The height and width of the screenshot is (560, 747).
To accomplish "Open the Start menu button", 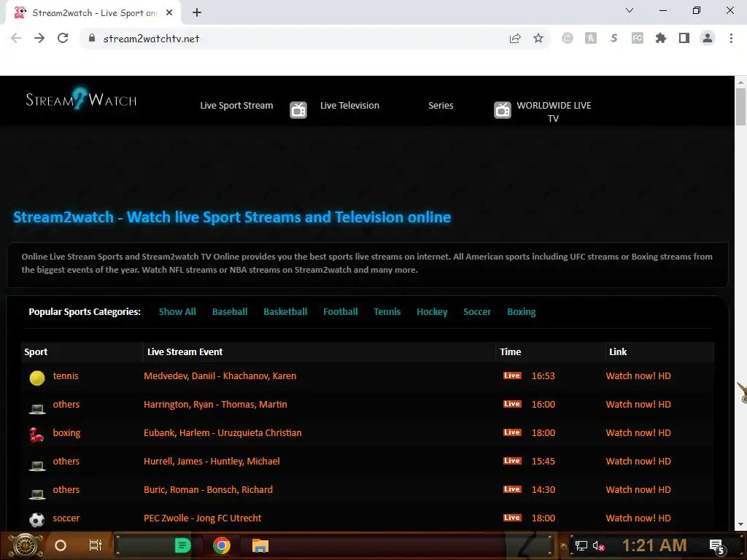I will [x=25, y=545].
